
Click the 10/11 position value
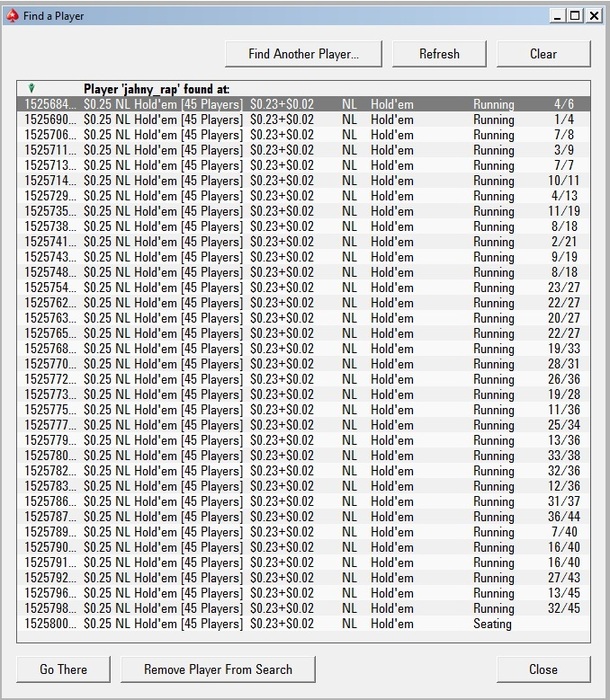coord(564,180)
